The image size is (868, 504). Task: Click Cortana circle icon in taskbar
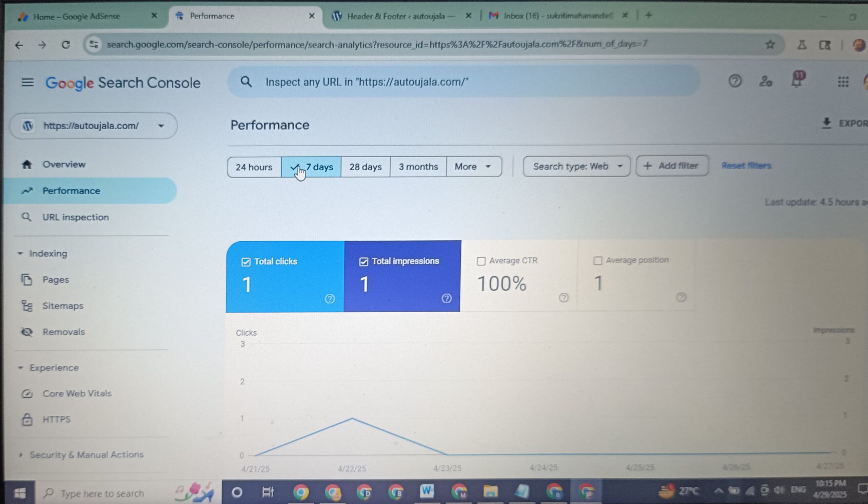pyautogui.click(x=237, y=492)
